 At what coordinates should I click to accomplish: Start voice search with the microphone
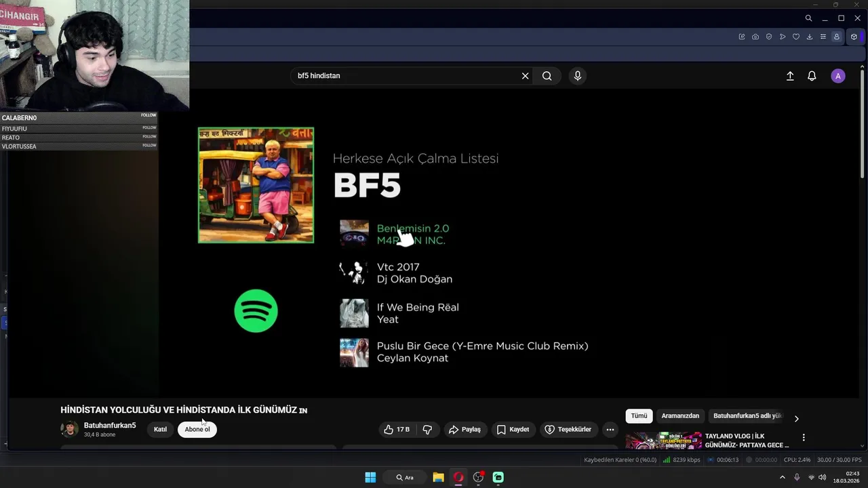pos(578,76)
